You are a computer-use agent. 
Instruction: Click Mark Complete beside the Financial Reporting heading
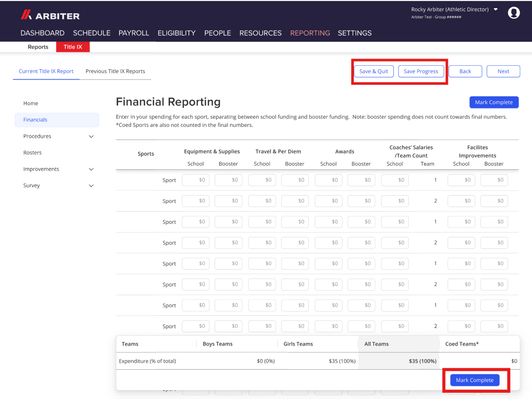[494, 102]
